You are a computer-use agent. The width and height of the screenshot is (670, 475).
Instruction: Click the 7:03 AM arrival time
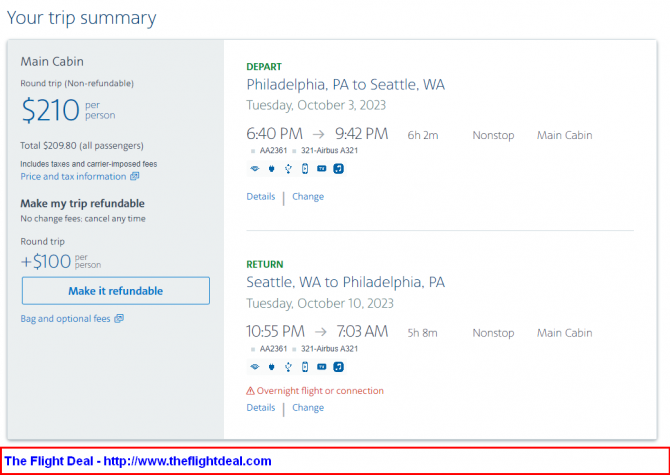[362, 331]
